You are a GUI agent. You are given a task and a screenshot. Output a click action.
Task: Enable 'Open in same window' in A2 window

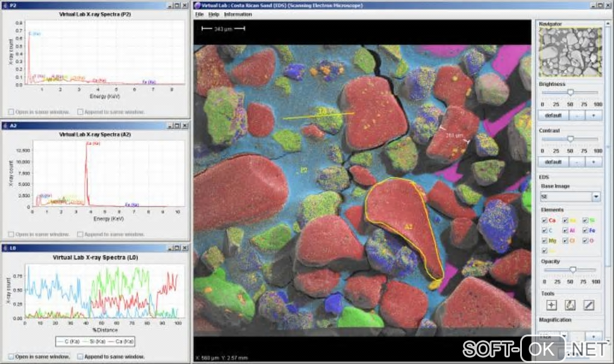11,235
